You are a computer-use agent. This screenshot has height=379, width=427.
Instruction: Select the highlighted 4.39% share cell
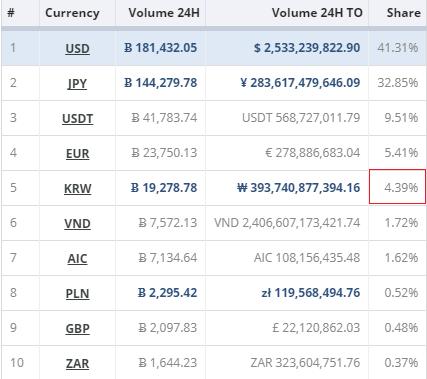coord(397,187)
